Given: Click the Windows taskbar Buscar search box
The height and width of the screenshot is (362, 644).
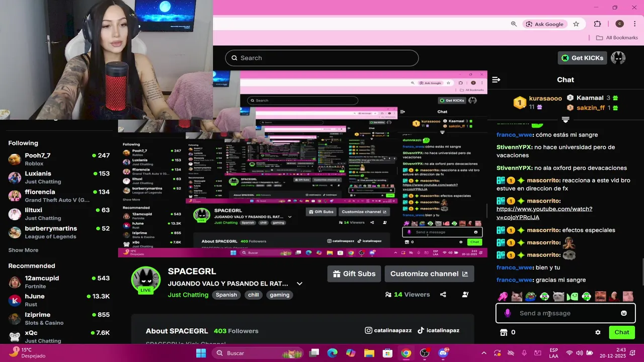Looking at the screenshot, I should tap(257, 353).
